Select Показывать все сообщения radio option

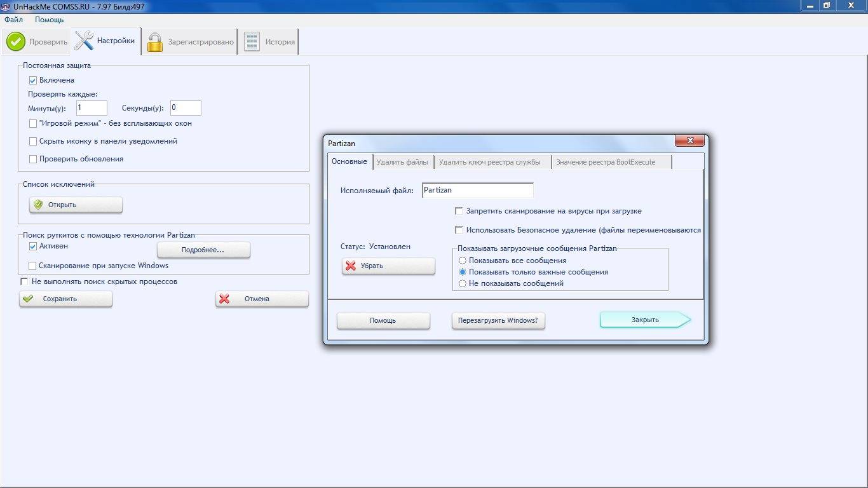point(463,261)
